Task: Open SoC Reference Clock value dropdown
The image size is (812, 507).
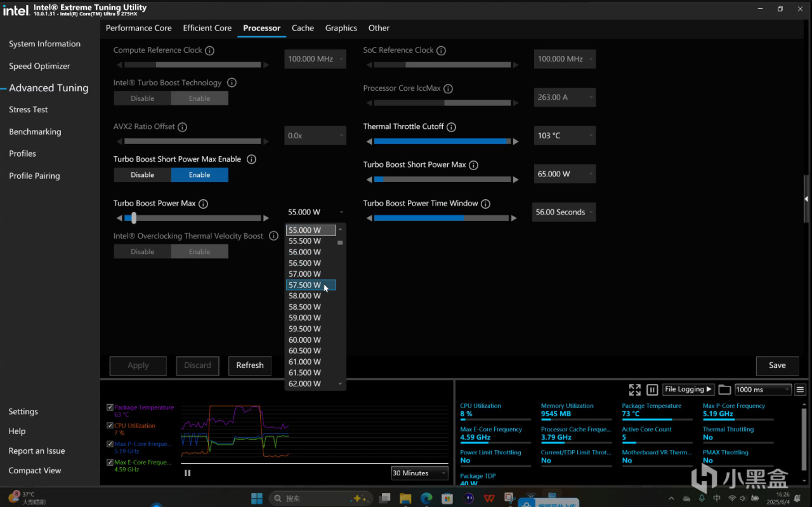Action: (x=565, y=59)
